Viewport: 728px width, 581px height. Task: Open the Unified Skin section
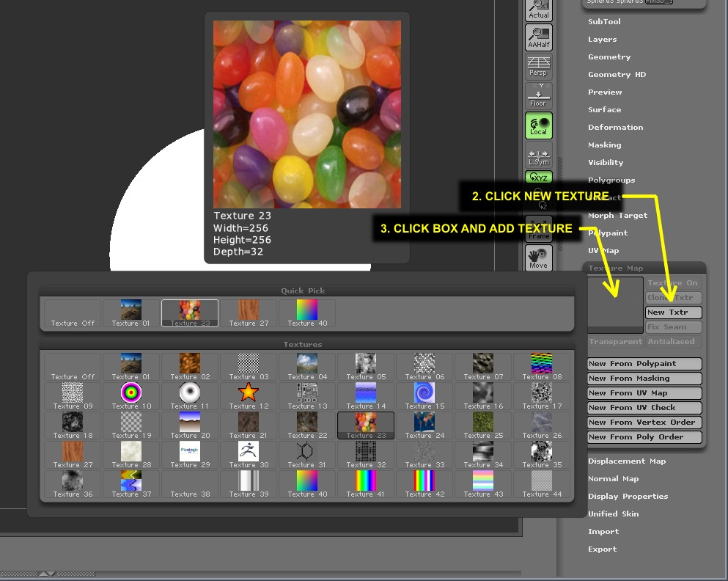tap(613, 514)
